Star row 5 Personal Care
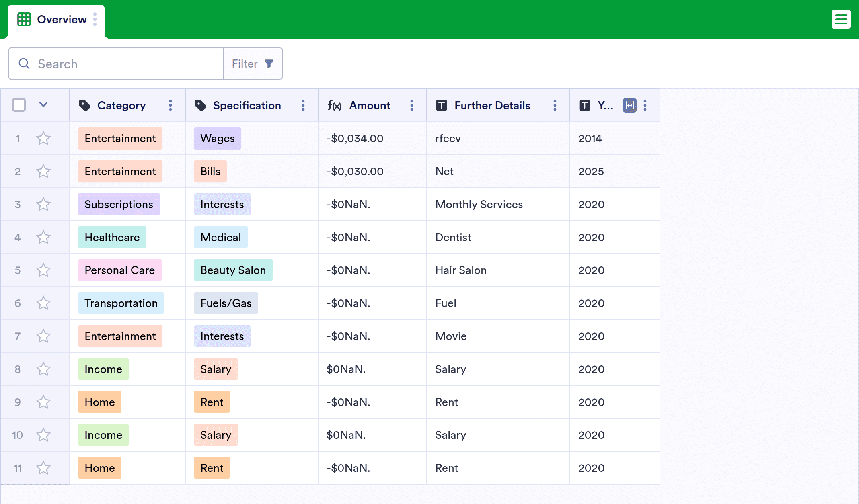 (43, 270)
